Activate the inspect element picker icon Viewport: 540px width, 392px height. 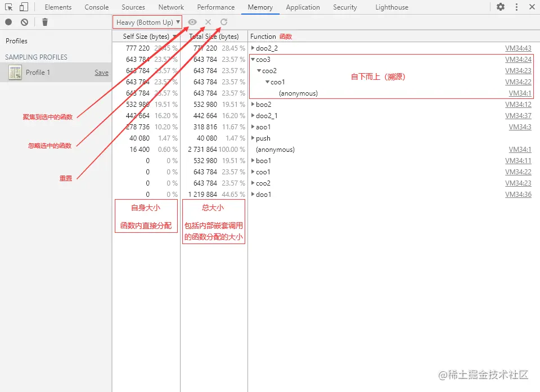pos(8,7)
